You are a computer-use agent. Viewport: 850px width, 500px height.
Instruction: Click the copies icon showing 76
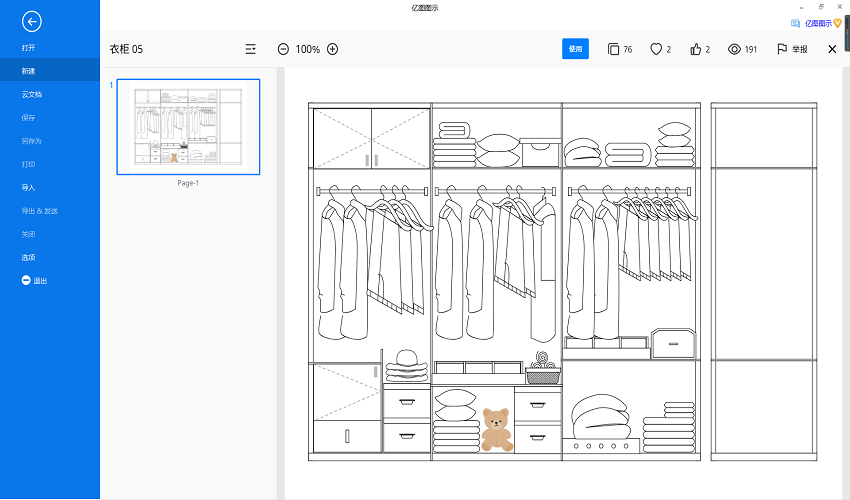613,49
